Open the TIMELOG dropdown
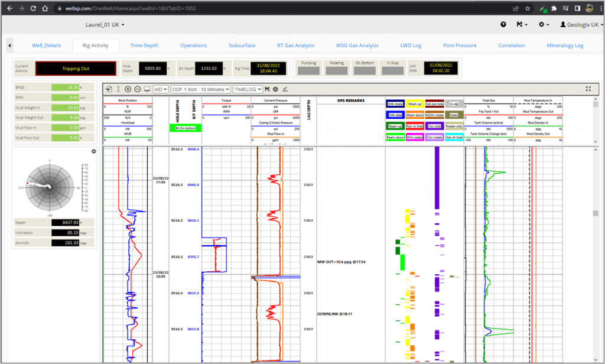The height and width of the screenshot is (364, 605). coord(248,89)
